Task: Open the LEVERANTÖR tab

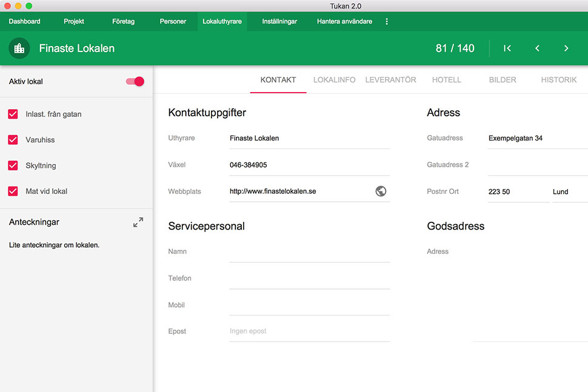Action: tap(391, 80)
